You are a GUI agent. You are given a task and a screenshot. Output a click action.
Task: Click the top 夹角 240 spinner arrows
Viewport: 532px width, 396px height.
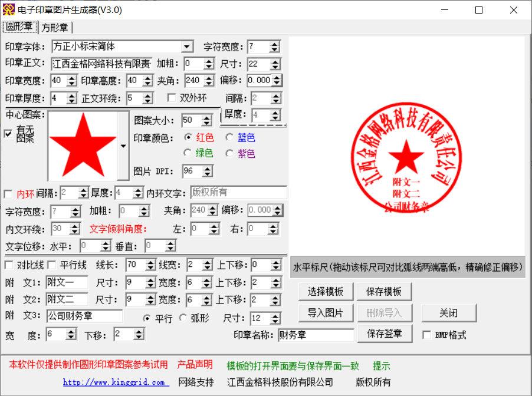[209, 81]
